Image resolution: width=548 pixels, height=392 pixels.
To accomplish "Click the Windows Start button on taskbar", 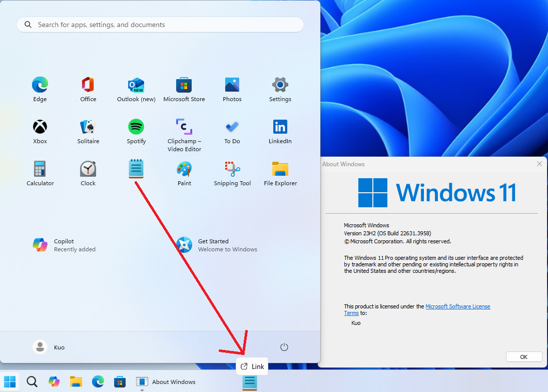I will (10, 381).
